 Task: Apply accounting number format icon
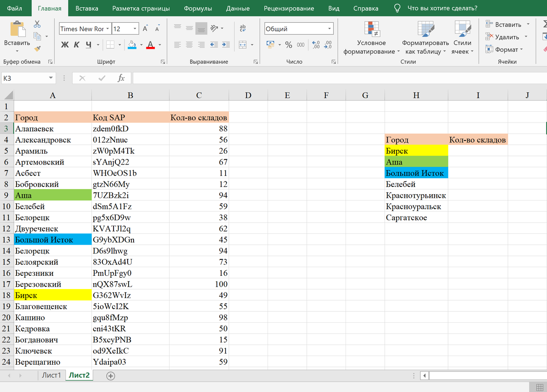(270, 45)
